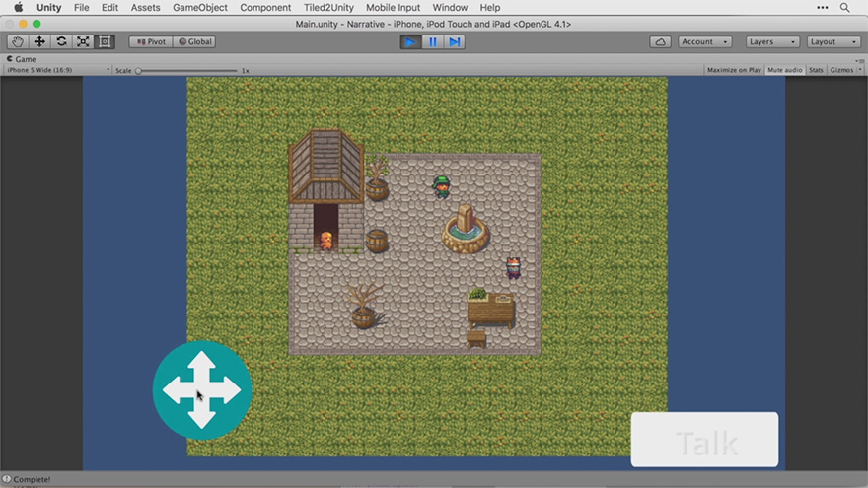Click the green-hat character sprite
The width and height of the screenshot is (868, 488).
pos(442,187)
